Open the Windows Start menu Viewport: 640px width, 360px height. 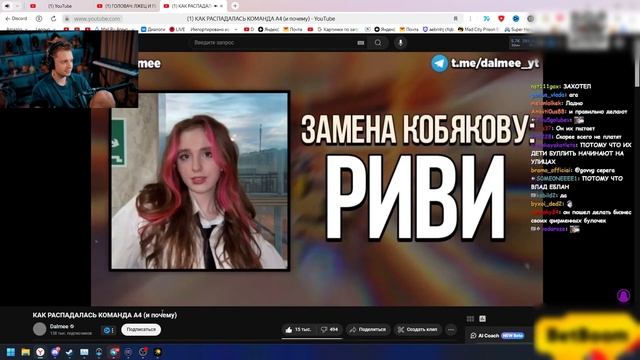click(x=11, y=352)
